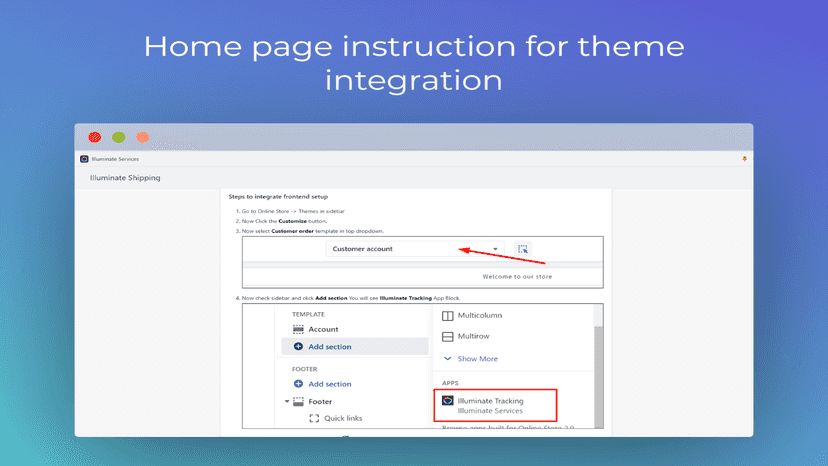828x466 pixels.
Task: Select the Multirow section icon
Action: 447,337
